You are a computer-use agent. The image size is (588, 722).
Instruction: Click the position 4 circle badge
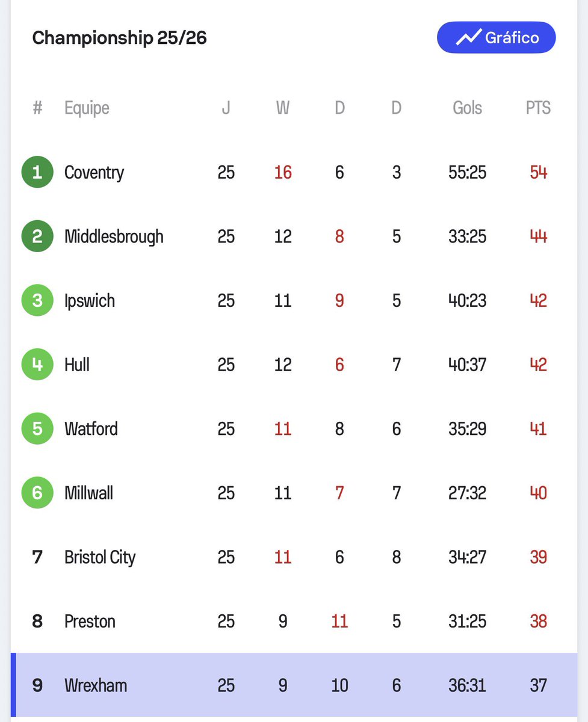click(x=37, y=365)
